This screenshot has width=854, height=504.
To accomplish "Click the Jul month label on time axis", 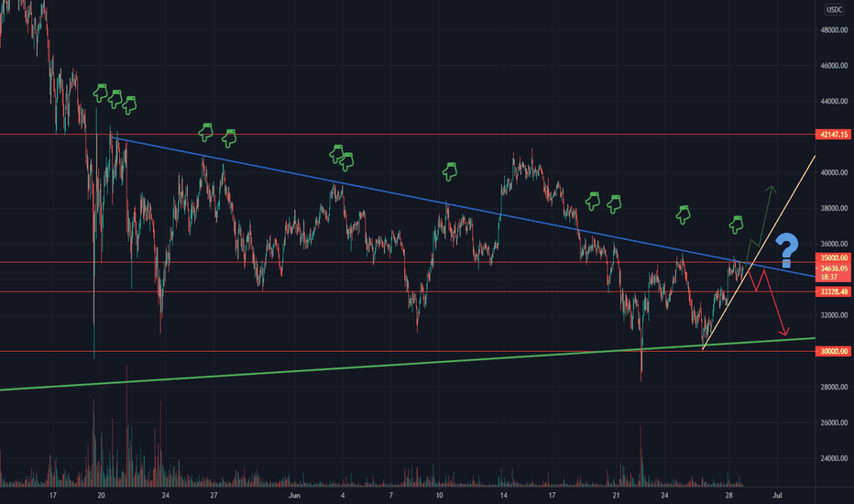I will [x=777, y=495].
